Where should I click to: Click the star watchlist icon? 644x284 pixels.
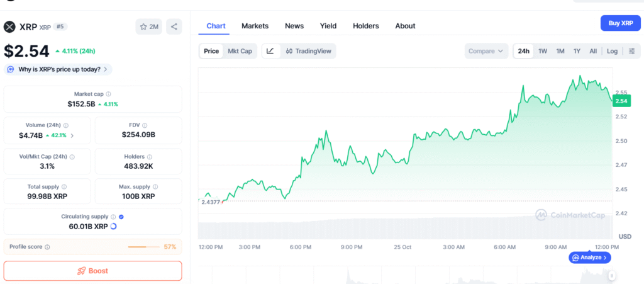(144, 26)
